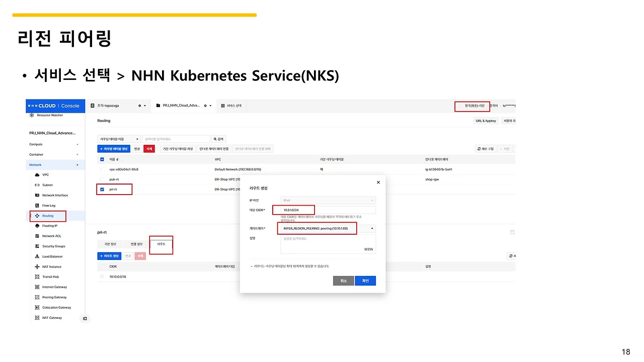Click the 새로 고침 refresh button above the routing table
This screenshot has width=644, height=362.
click(x=486, y=149)
